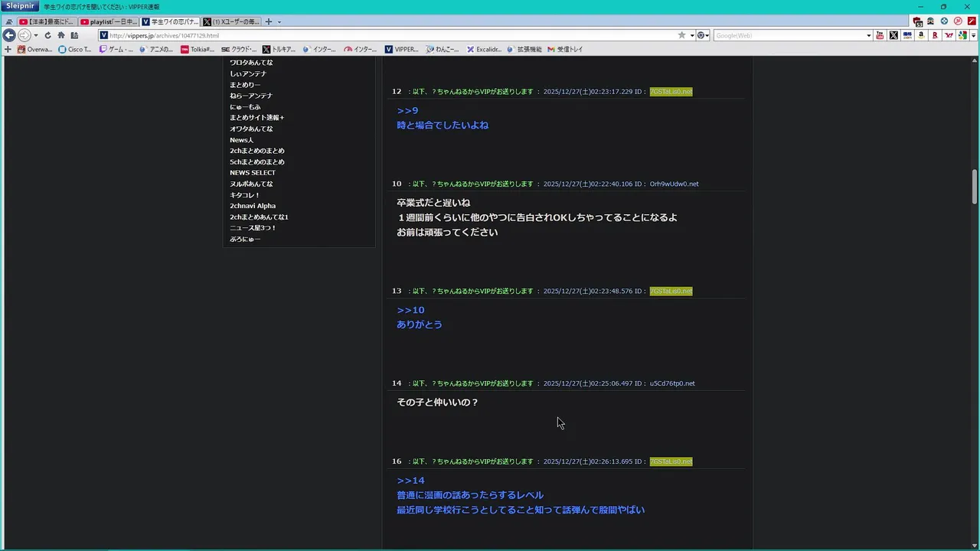Expand the toolbar overflow menu

pos(973,35)
